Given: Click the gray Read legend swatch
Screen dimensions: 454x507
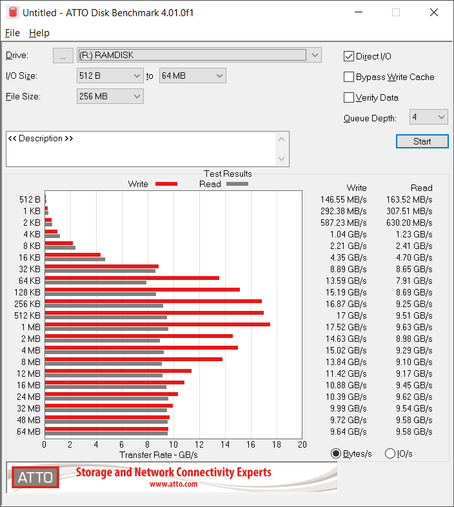Looking at the screenshot, I should click(237, 184).
